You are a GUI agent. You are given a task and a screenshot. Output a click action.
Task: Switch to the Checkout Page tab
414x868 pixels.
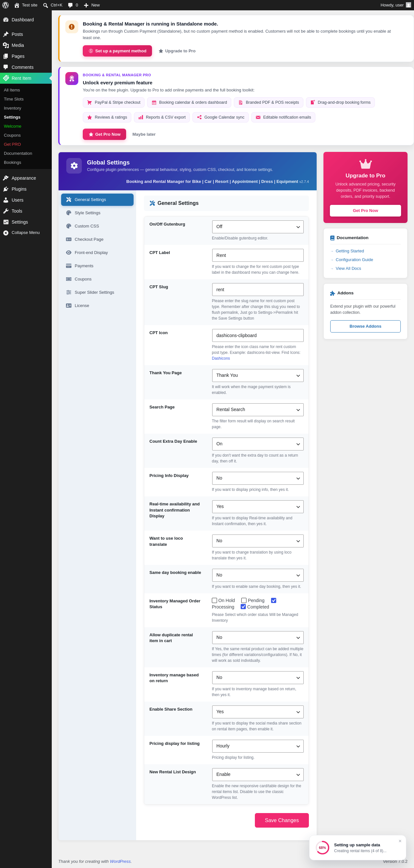coord(97,239)
